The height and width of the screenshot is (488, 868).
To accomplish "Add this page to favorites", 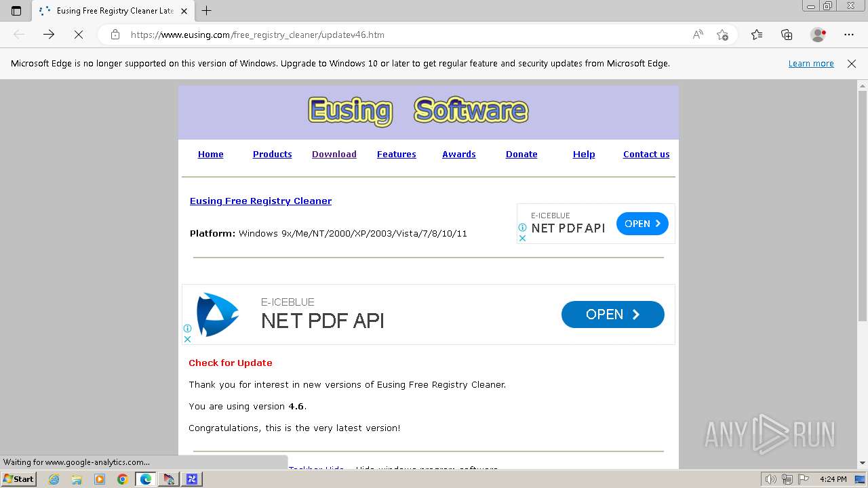I will pyautogui.click(x=722, y=35).
